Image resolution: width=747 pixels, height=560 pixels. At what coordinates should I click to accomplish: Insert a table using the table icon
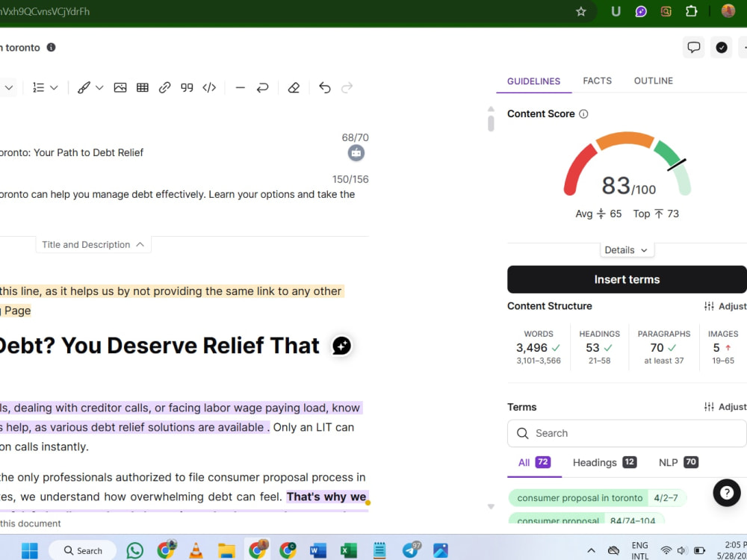pyautogui.click(x=143, y=87)
